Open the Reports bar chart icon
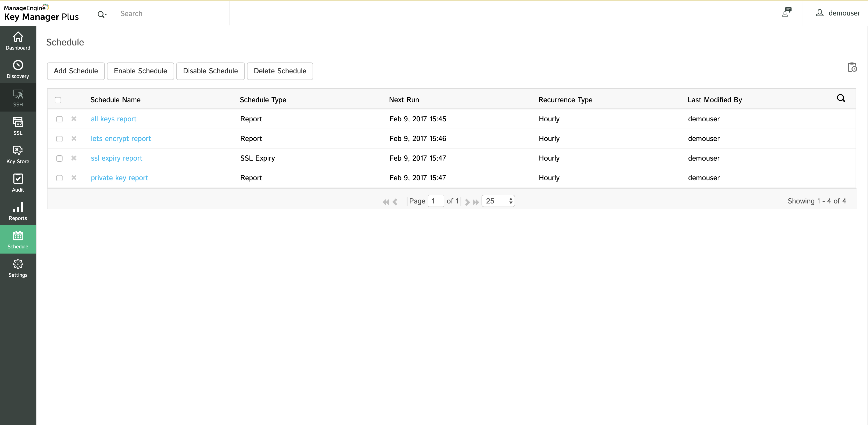The width and height of the screenshot is (868, 425). click(x=18, y=207)
